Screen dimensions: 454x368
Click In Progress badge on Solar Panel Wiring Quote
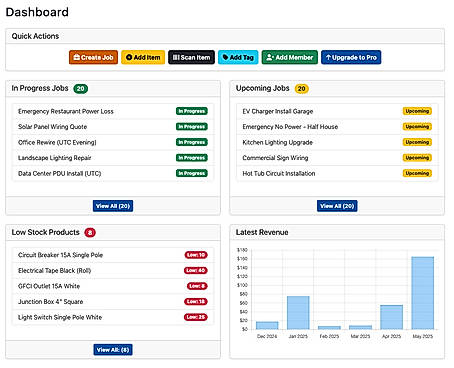192,127
